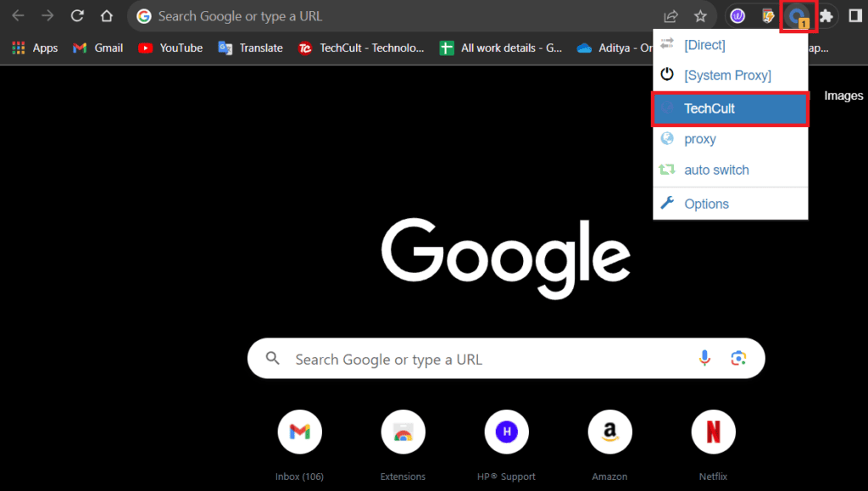The width and height of the screenshot is (868, 491).
Task: Click the Images link
Action: click(843, 96)
